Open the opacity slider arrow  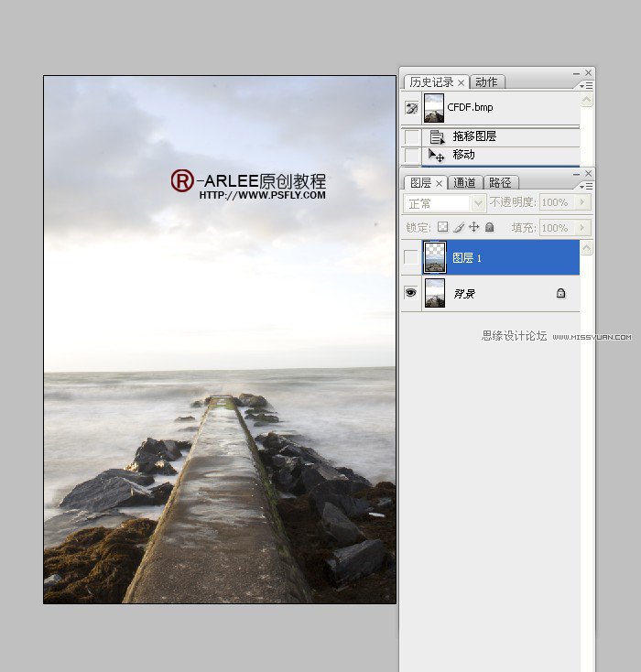(582, 202)
